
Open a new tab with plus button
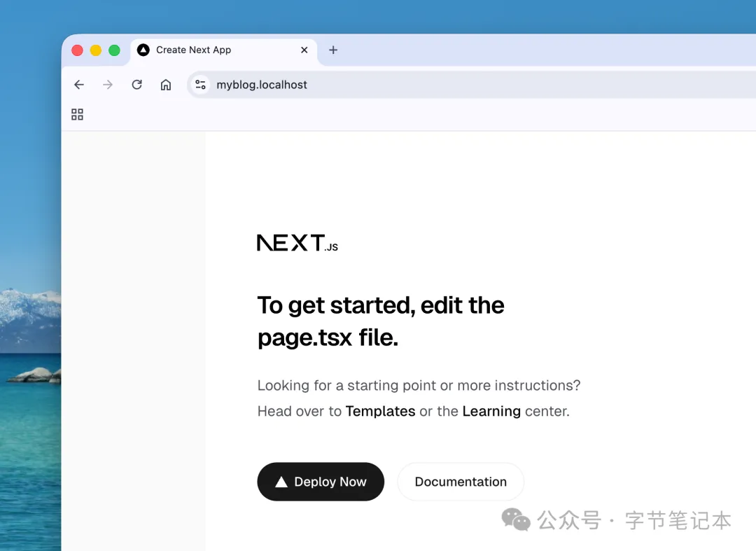click(333, 50)
